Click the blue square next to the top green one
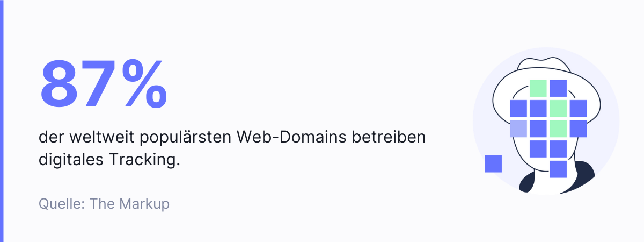 pos(558,88)
